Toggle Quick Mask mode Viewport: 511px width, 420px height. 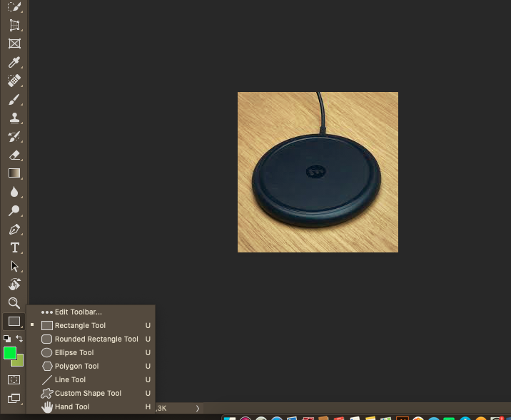click(x=14, y=379)
